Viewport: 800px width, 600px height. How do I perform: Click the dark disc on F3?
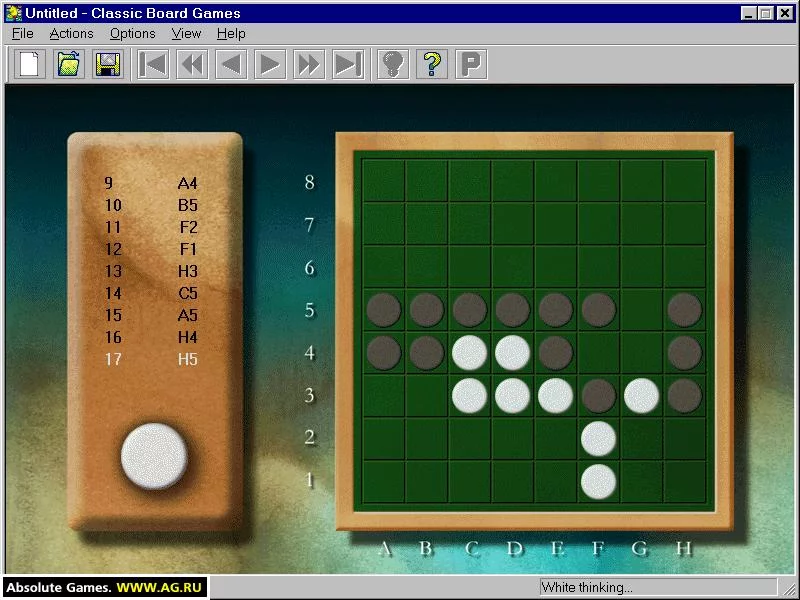(x=598, y=395)
